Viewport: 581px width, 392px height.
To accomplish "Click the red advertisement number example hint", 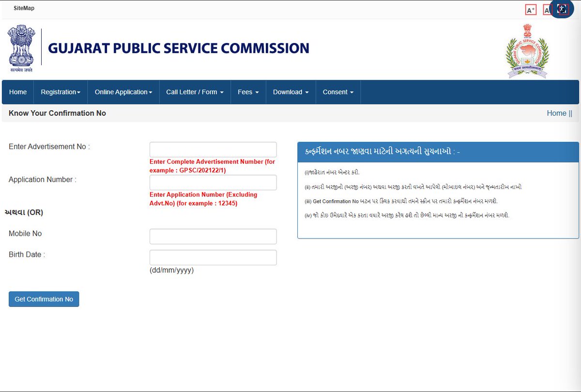I will pos(213,166).
